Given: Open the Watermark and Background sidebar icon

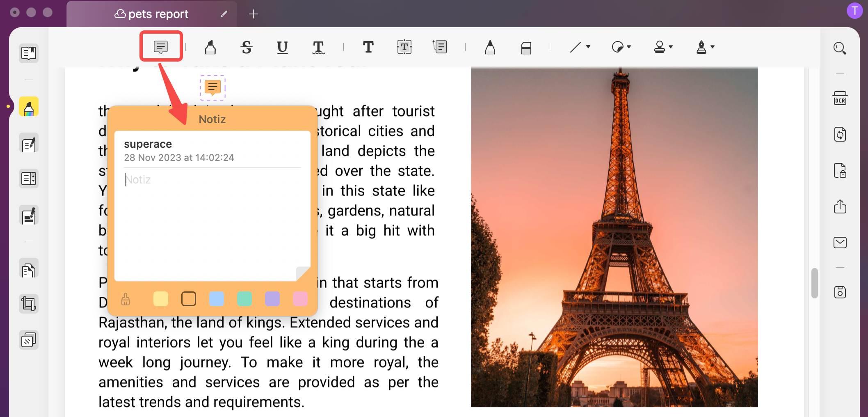Looking at the screenshot, I should point(29,340).
